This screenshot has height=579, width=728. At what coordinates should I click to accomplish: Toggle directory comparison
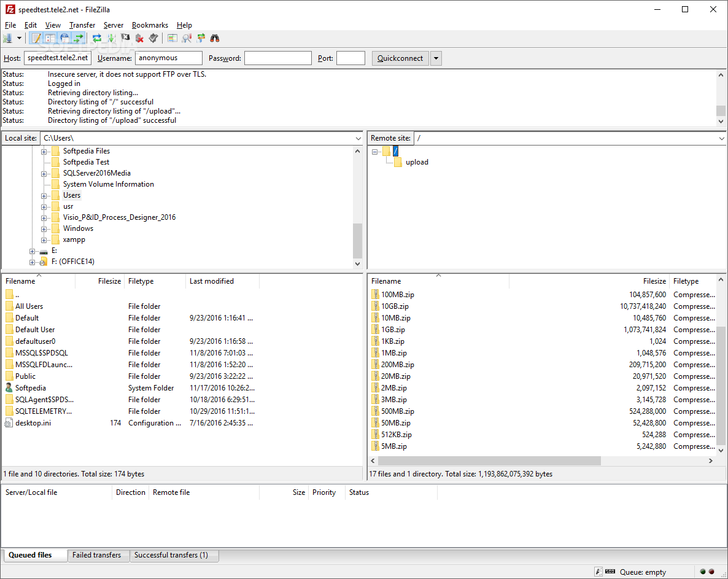(187, 38)
